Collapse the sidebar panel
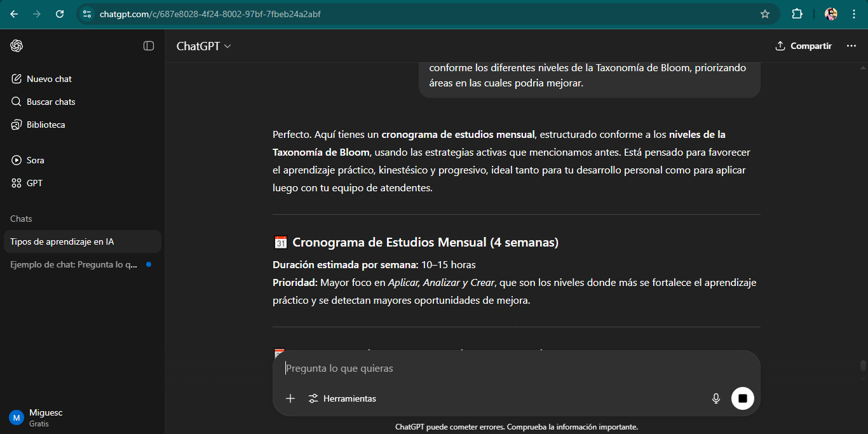The image size is (868, 434). pyautogui.click(x=149, y=46)
